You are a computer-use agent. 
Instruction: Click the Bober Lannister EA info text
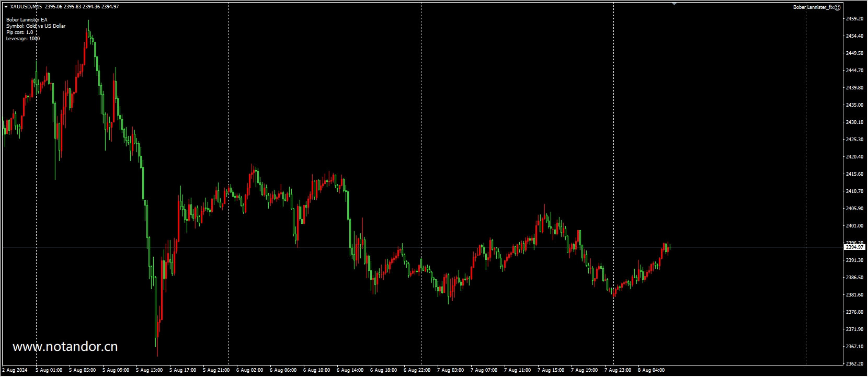[x=27, y=20]
